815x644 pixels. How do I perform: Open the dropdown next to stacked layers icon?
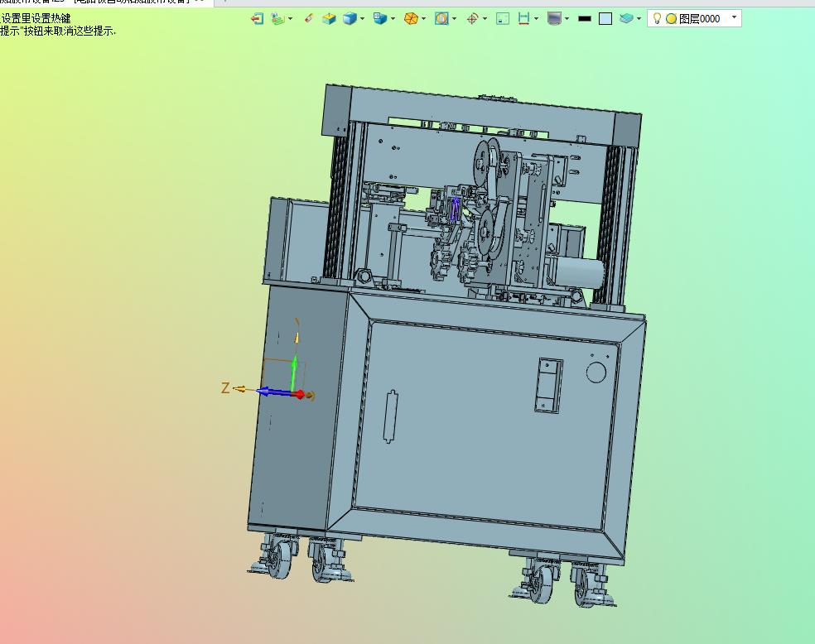point(639,18)
